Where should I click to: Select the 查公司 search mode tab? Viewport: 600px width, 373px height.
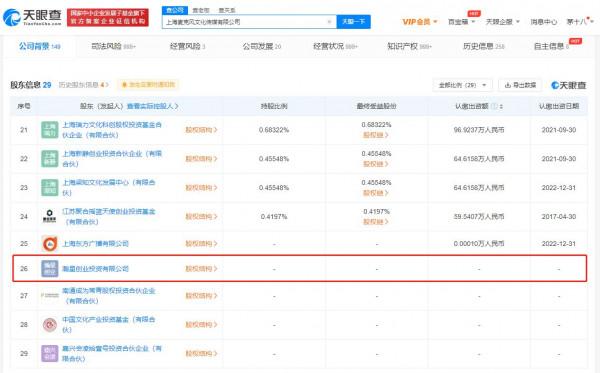tap(175, 10)
